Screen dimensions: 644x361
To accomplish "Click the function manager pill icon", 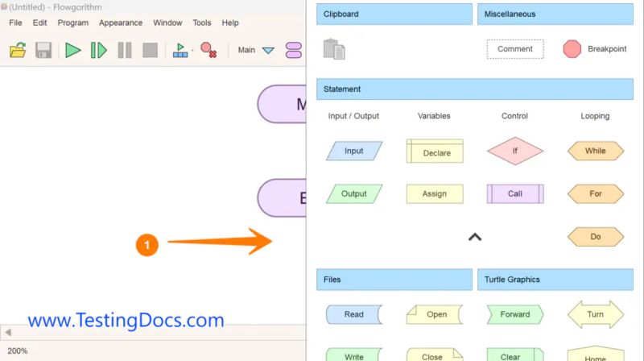I will coord(294,50).
